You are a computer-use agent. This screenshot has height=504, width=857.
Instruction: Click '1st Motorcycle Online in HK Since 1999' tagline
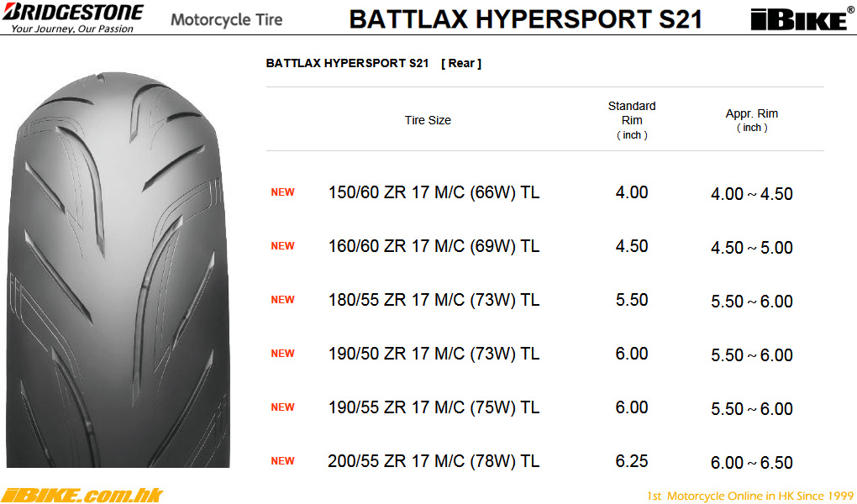[749, 496]
